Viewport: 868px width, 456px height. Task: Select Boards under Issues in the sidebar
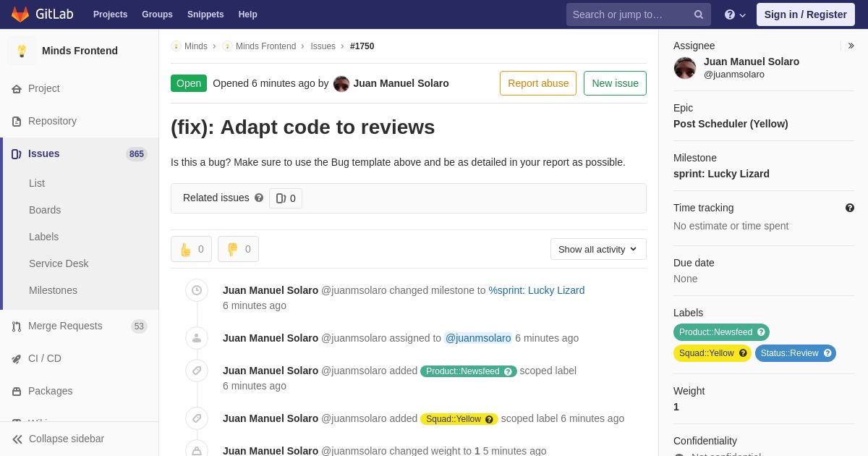[x=45, y=210]
